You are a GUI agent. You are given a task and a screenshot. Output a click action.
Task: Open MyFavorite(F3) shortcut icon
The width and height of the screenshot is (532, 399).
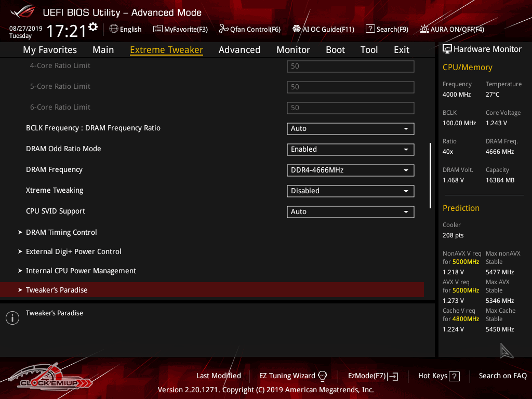tap(158, 29)
